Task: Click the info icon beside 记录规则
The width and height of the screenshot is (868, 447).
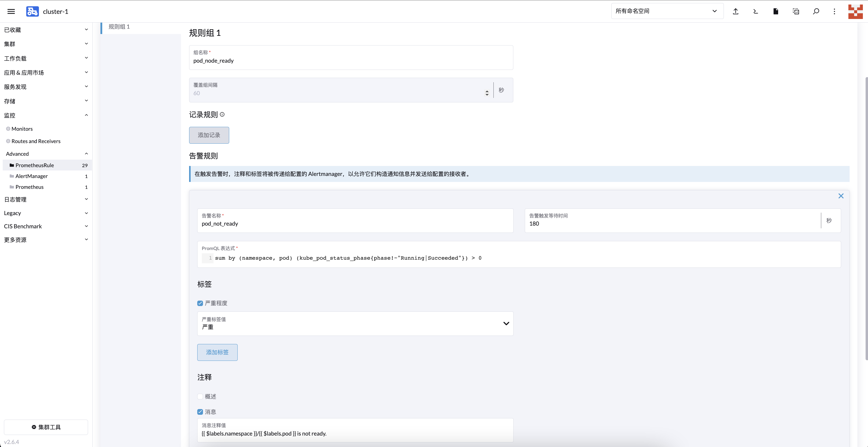Action: 222,114
